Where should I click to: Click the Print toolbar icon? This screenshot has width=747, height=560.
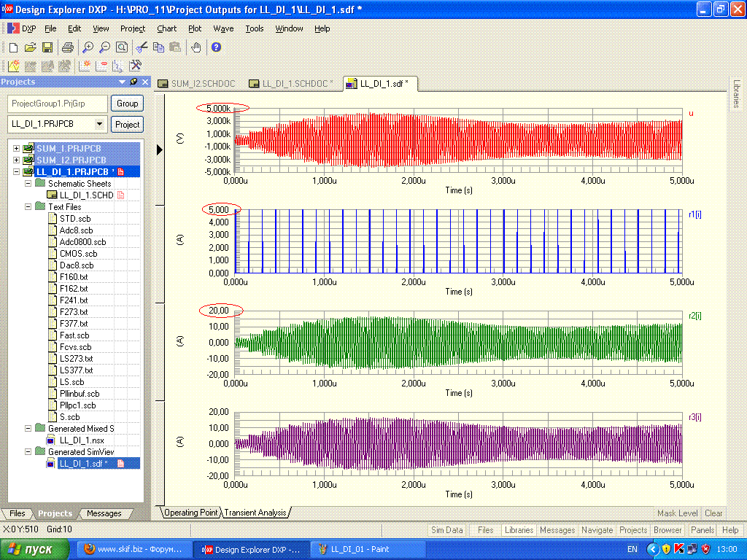pos(68,47)
